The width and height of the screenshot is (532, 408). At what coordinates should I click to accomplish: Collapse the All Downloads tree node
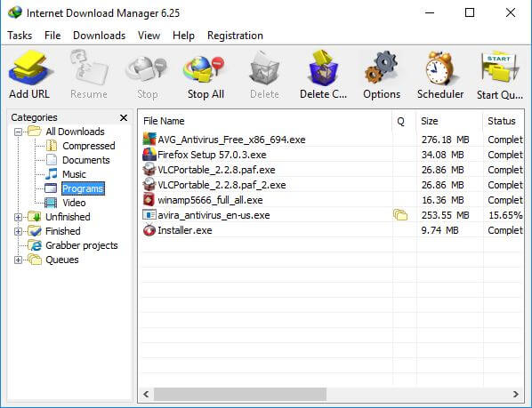tap(19, 132)
